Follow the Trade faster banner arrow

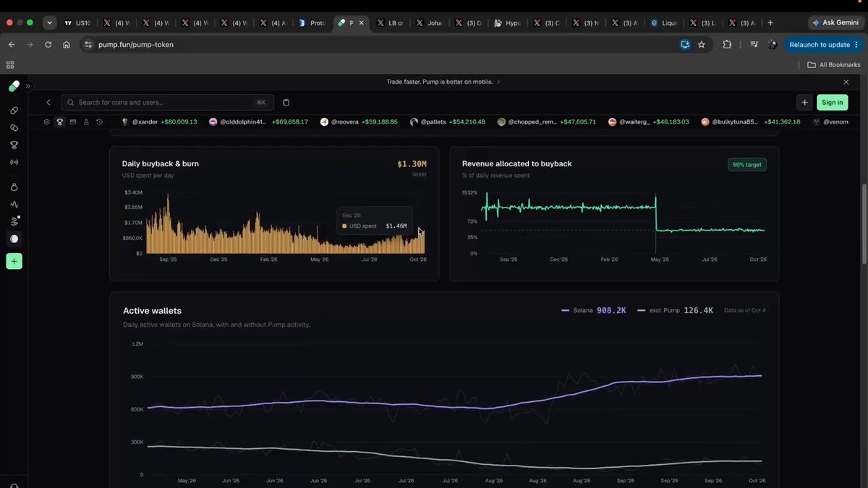pos(498,82)
